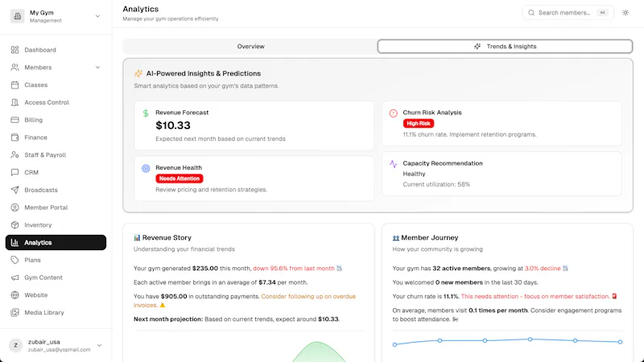This screenshot has width=644, height=362.
Task: Click the search magnifier icon
Action: coord(531,13)
